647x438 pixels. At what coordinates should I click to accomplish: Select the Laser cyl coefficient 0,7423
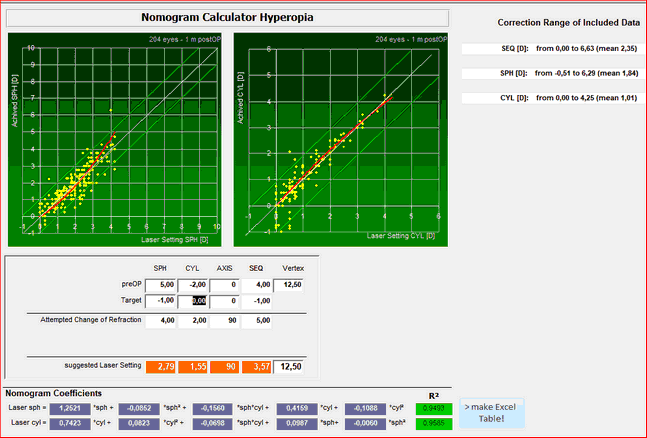(69, 424)
